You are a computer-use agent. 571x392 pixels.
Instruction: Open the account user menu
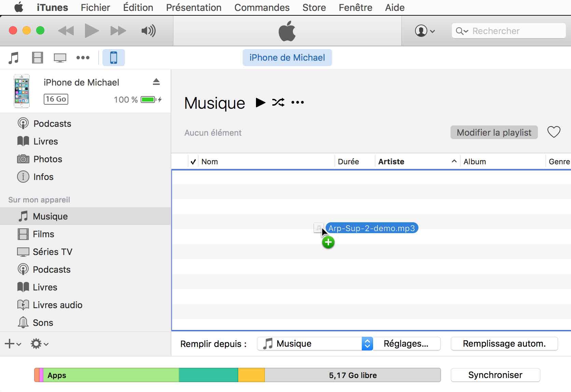425,31
